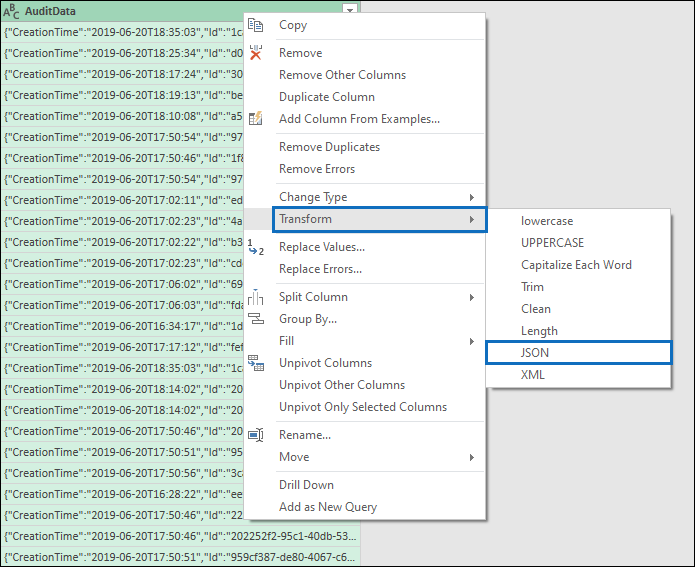Open the Fill menu entry

pos(364,341)
